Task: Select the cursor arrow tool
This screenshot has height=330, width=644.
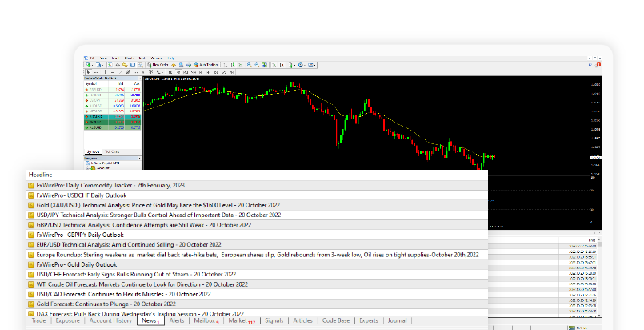Action: pyautogui.click(x=87, y=72)
